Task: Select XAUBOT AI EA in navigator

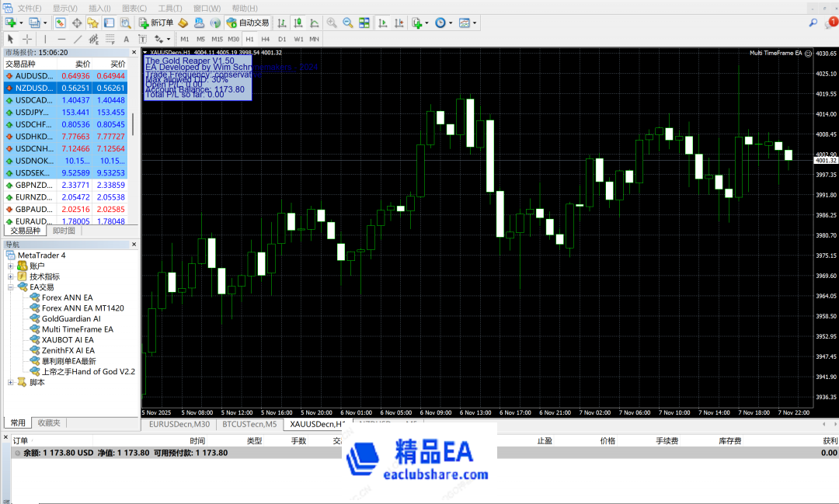Action: click(68, 340)
